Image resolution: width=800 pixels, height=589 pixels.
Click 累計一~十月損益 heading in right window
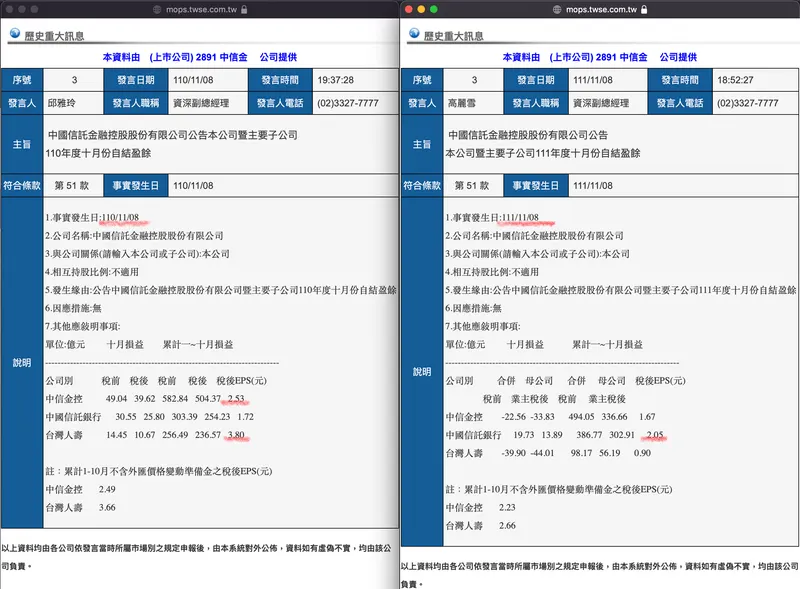pos(607,345)
